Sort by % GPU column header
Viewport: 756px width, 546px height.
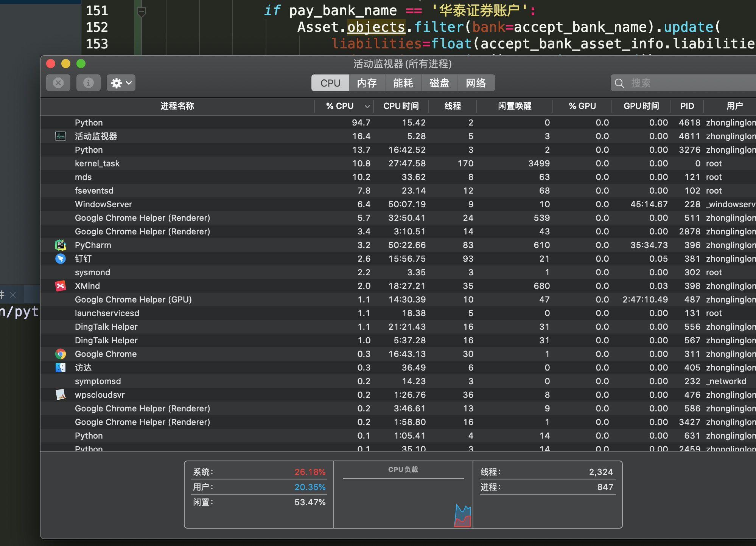click(582, 106)
